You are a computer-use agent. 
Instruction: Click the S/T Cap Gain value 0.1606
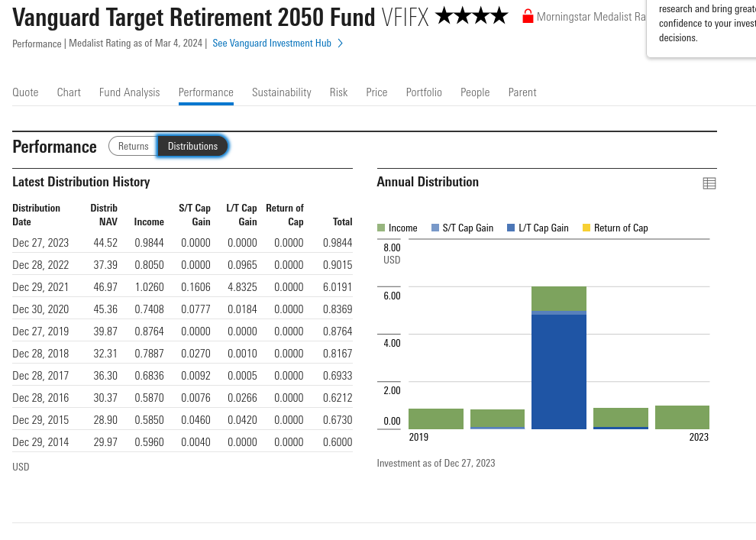195,287
